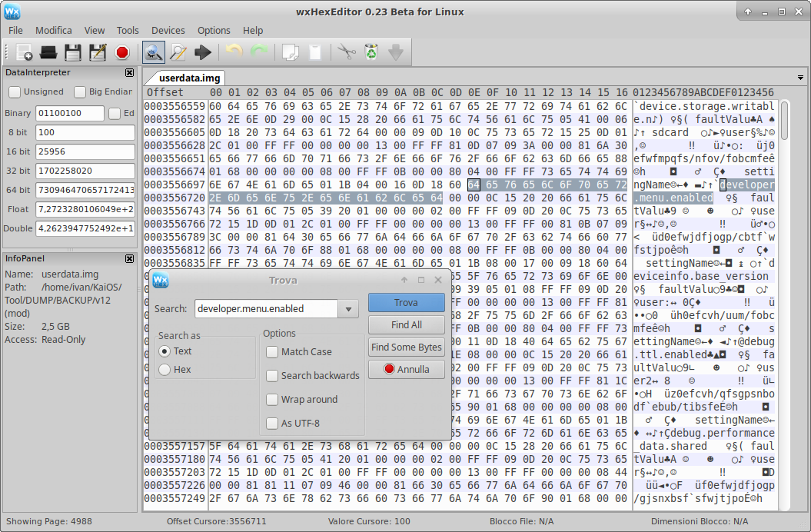811x532 pixels.
Task: Click 'Showing Page: 4988' in status bar
Action: pos(49,522)
